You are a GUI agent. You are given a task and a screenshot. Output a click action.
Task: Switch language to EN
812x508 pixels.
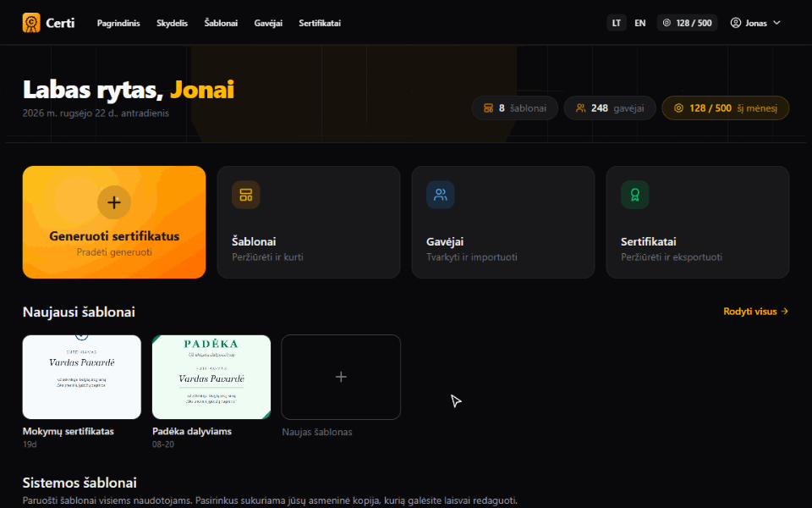(x=640, y=23)
